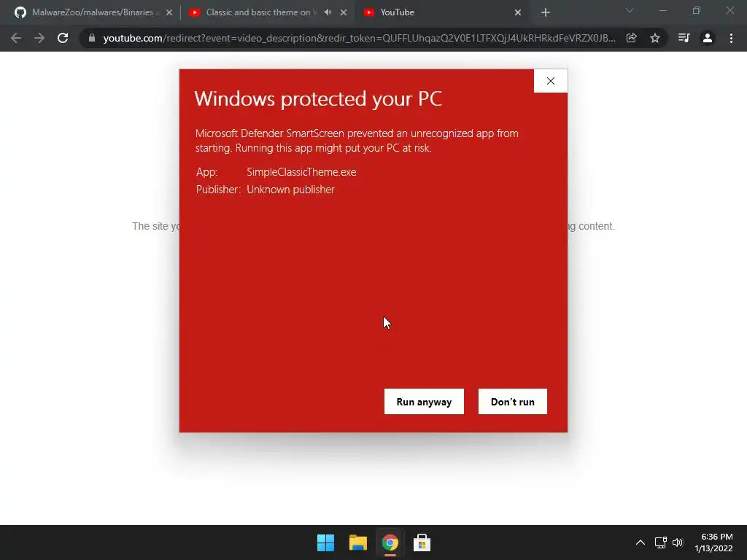The image size is (747, 560).
Task: Open the Windows Start menu
Action: click(x=326, y=542)
